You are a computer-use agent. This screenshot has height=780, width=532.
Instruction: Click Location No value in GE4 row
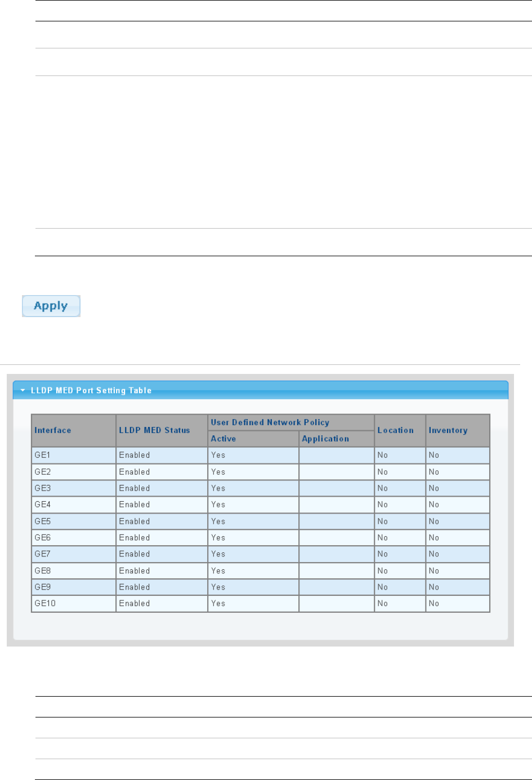[x=383, y=505]
